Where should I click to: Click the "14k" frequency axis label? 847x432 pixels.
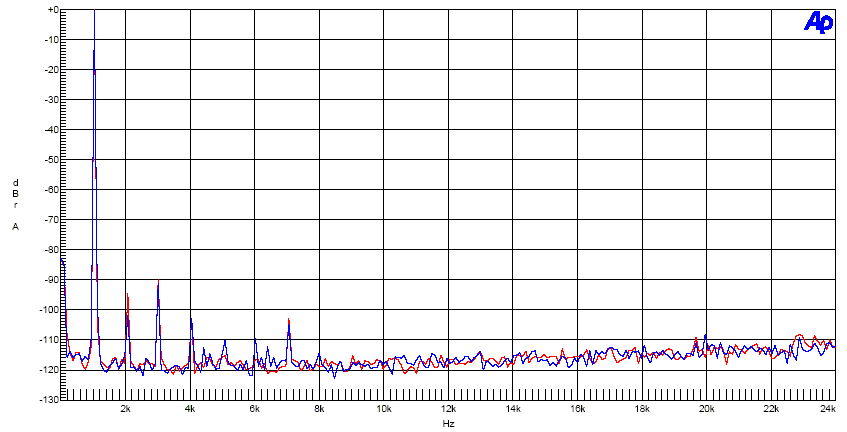coord(513,409)
